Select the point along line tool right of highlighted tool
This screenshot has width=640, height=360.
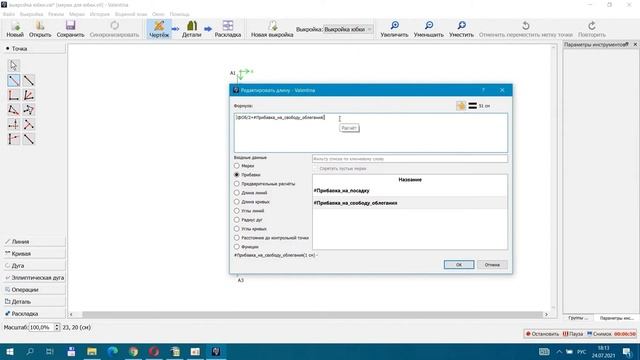[x=29, y=80]
